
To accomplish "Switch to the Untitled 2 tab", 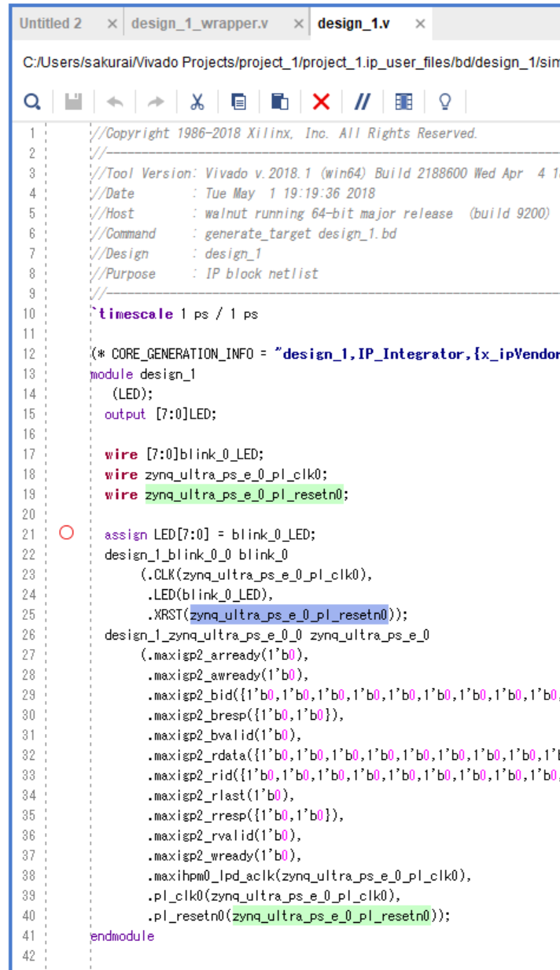I will pyautogui.click(x=50, y=24).
